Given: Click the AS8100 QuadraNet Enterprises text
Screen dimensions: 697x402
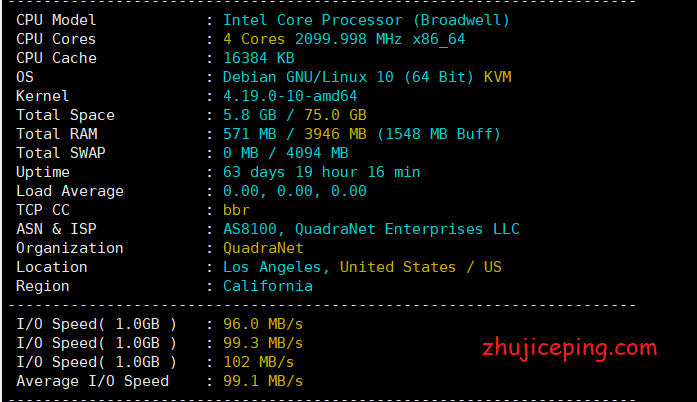Looking at the screenshot, I should tap(371, 229).
